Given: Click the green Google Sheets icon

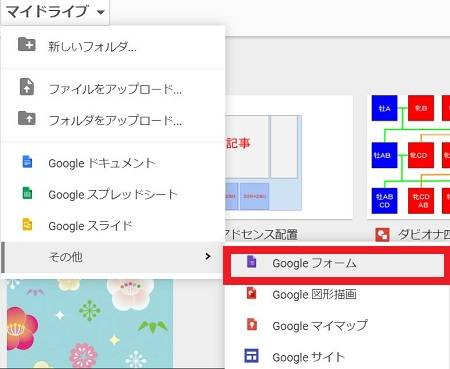Looking at the screenshot, I should (x=27, y=193).
